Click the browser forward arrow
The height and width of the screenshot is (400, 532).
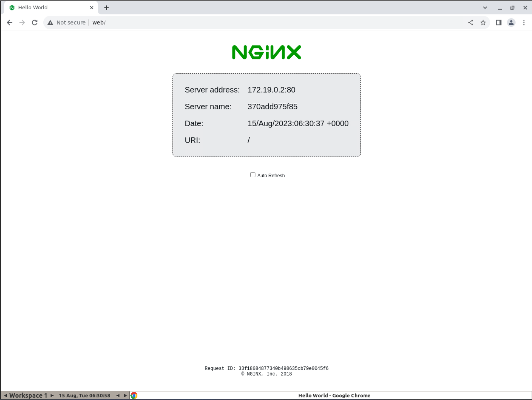(x=22, y=23)
